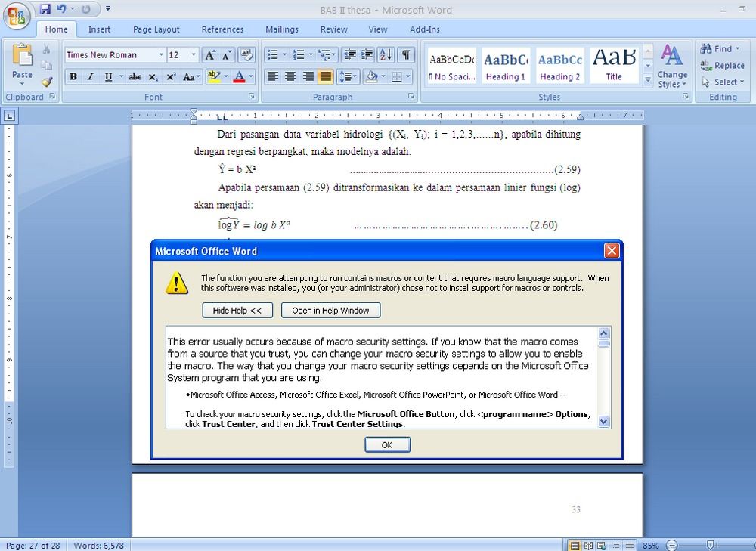
Task: Undo the last action
Action: [x=61, y=8]
